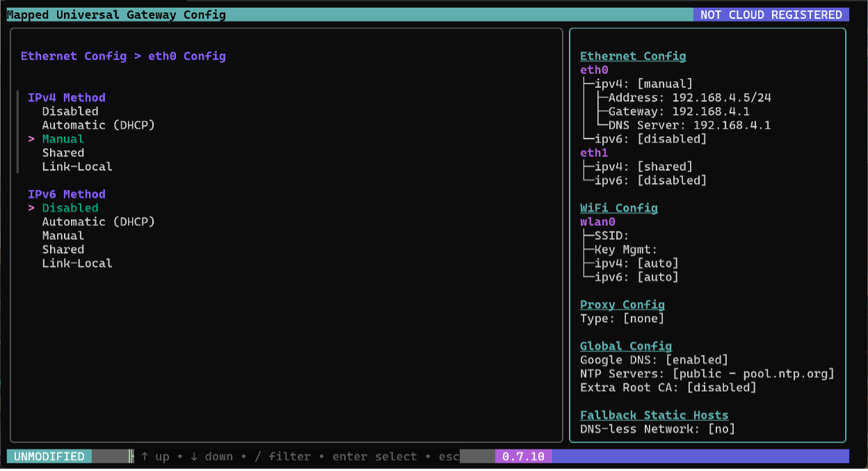The image size is (868, 471).
Task: Choose Automatic (DHCP) under IPv4 Method
Action: [98, 125]
